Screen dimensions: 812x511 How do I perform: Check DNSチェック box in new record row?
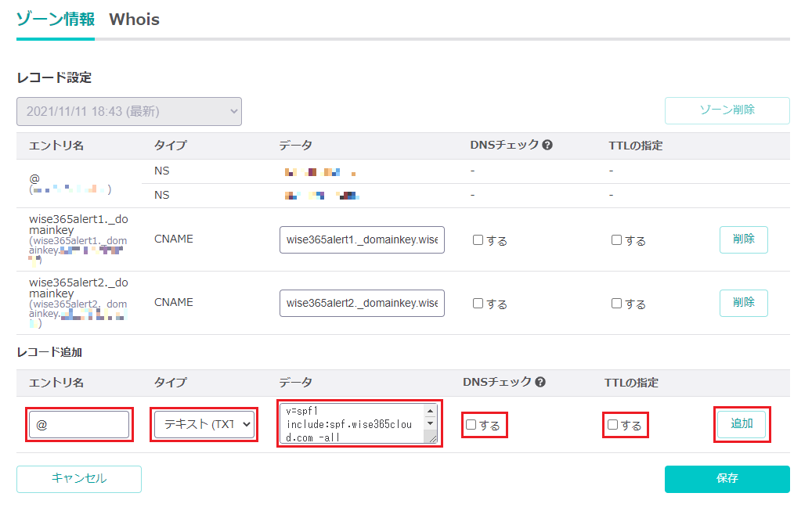click(x=471, y=425)
